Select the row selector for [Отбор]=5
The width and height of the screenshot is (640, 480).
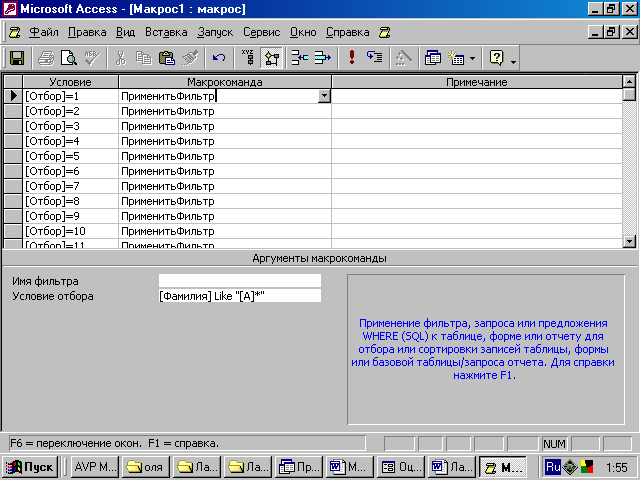(13, 156)
